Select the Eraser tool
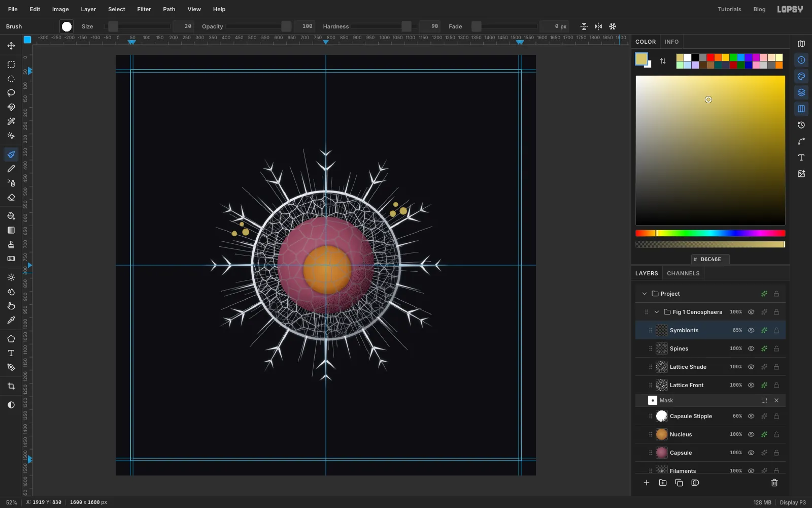The image size is (812, 508). coord(11,197)
